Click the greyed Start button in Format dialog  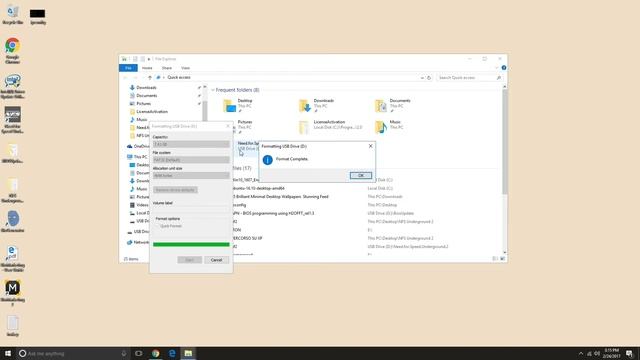point(189,260)
